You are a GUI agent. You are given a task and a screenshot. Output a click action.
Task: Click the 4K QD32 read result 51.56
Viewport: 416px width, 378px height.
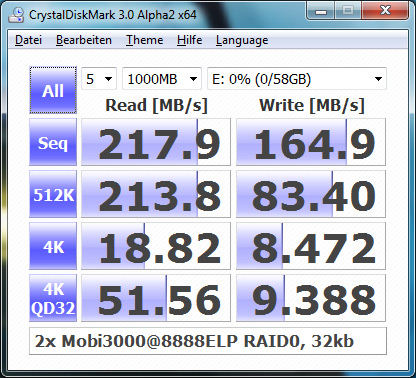click(156, 298)
